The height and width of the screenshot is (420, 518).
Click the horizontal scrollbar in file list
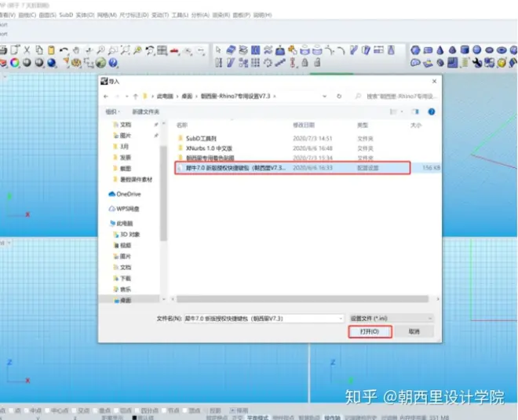(x=302, y=299)
